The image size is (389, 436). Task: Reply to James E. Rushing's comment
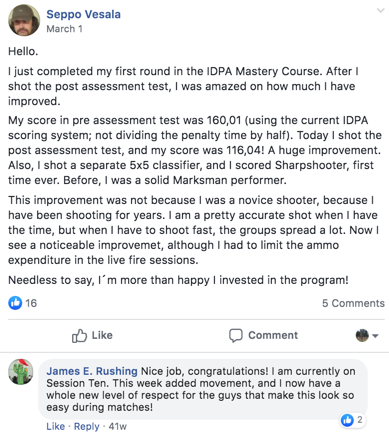(x=87, y=426)
